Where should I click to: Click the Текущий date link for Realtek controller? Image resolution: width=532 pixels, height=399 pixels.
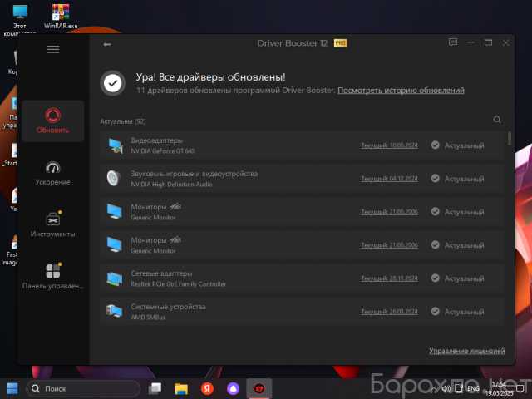coord(389,278)
